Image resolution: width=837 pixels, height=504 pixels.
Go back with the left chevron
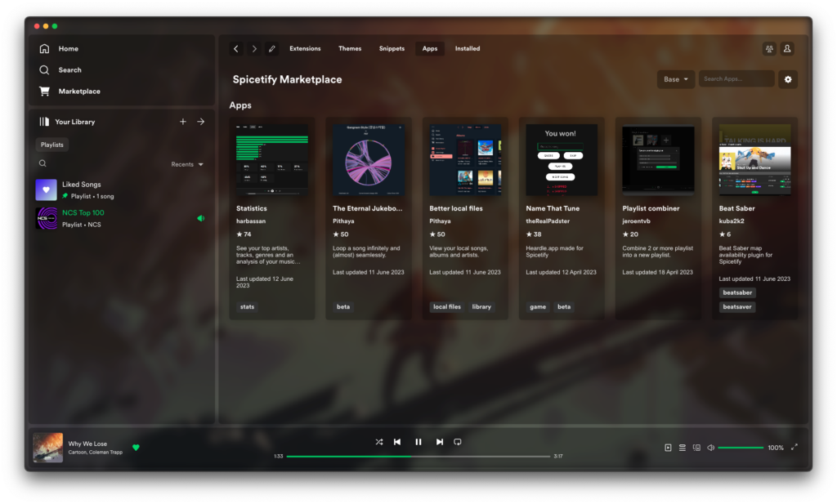pyautogui.click(x=236, y=48)
